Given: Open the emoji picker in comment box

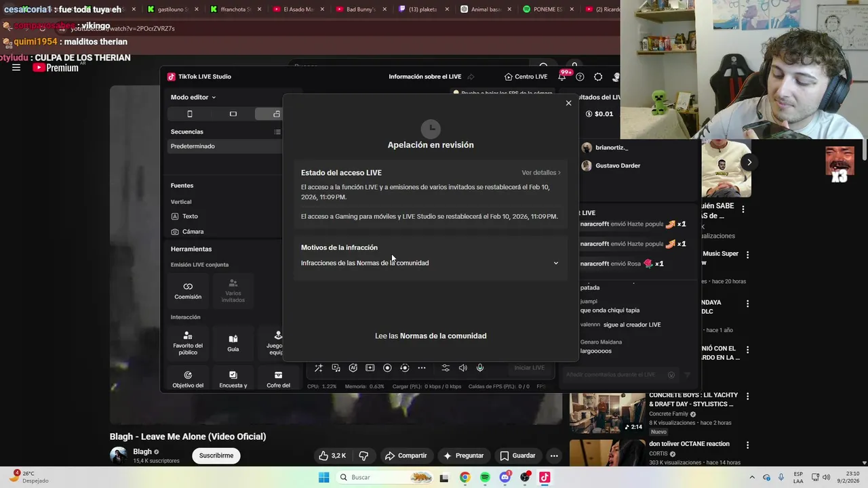Looking at the screenshot, I should (671, 375).
